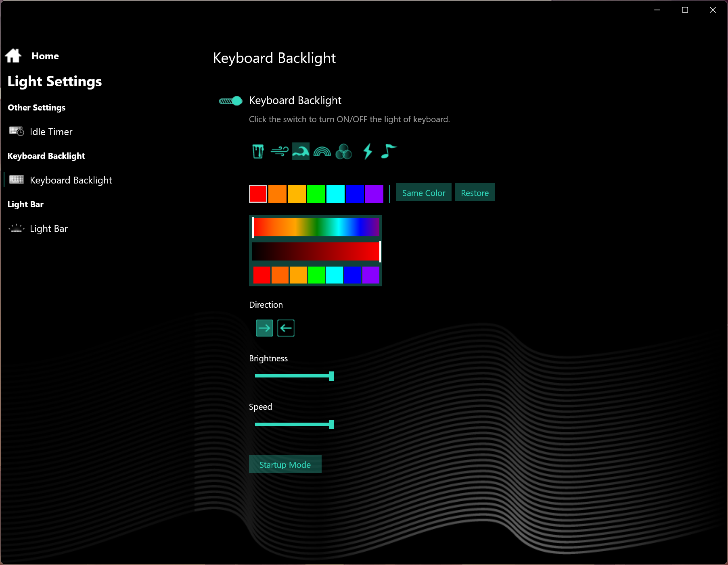Go to Home via house icon
This screenshot has width=728, height=565.
coord(13,56)
